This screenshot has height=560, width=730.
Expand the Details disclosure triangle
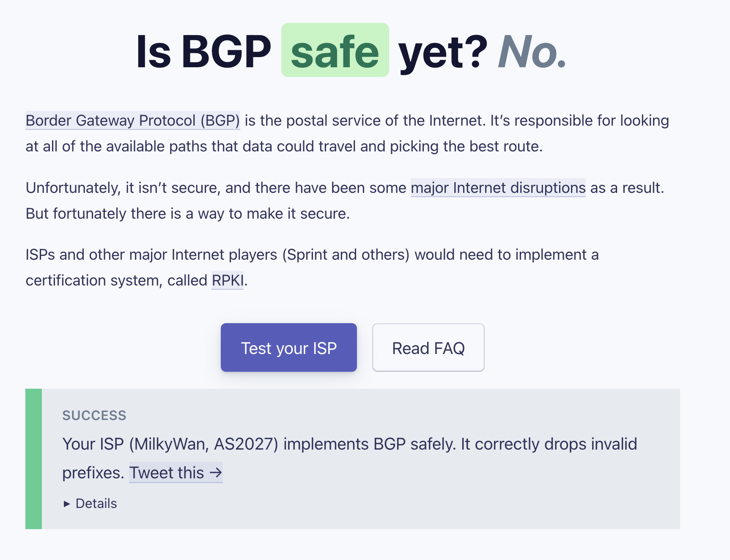pos(67,504)
